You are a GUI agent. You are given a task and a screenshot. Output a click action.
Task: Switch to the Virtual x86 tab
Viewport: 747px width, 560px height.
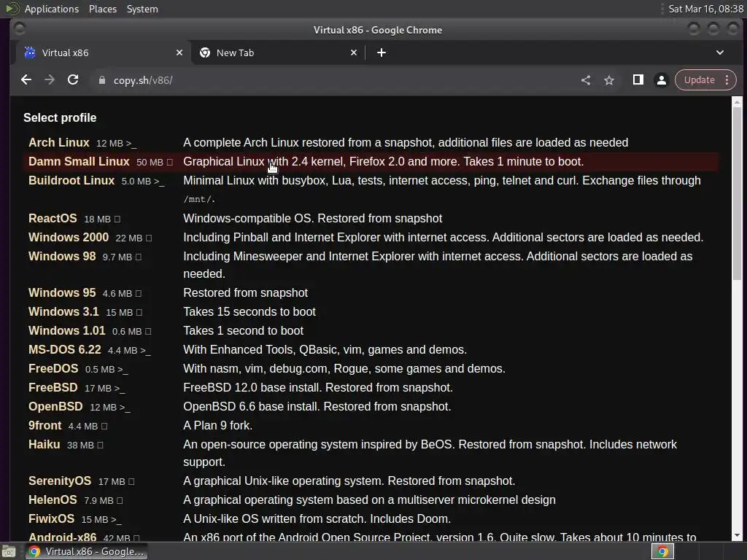tap(104, 52)
